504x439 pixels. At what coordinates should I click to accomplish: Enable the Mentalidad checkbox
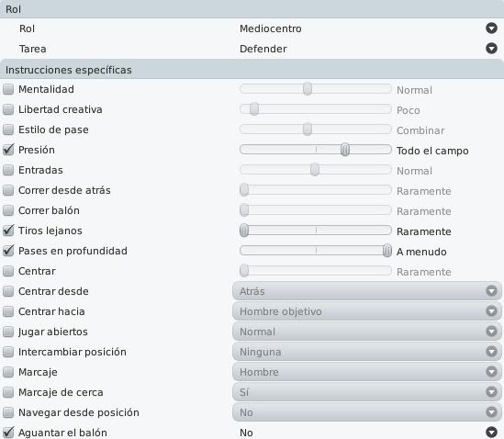(x=8, y=89)
